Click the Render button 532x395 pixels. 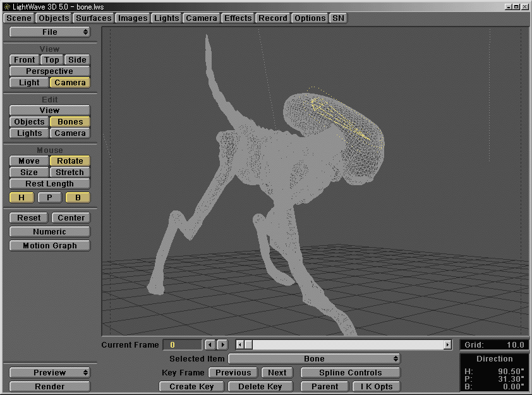[49, 386]
